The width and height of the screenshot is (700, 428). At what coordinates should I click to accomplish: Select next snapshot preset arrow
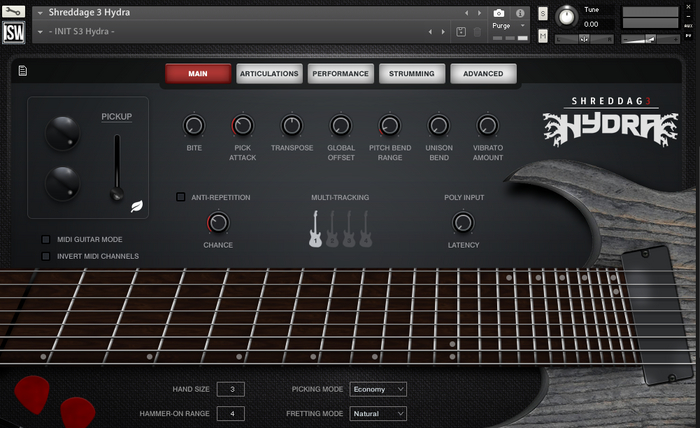[443, 32]
